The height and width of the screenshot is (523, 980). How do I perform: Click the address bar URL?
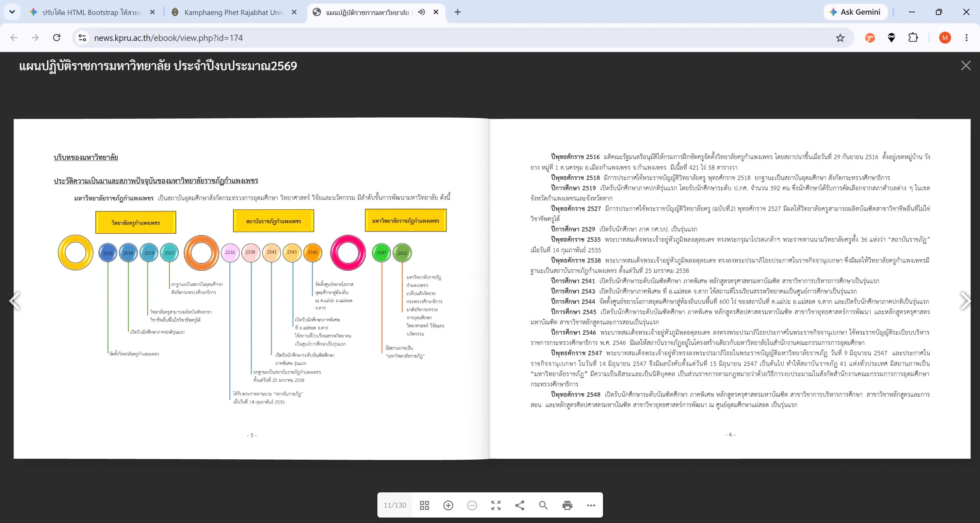click(168, 38)
